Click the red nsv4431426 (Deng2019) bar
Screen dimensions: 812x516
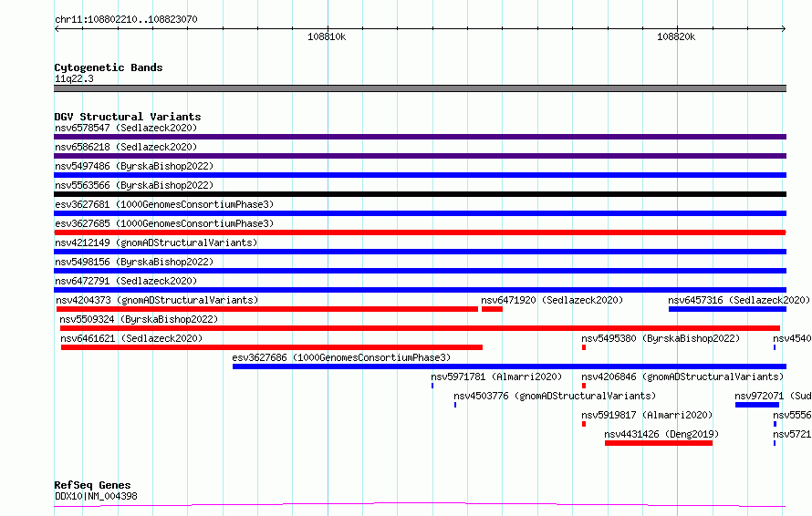659,443
